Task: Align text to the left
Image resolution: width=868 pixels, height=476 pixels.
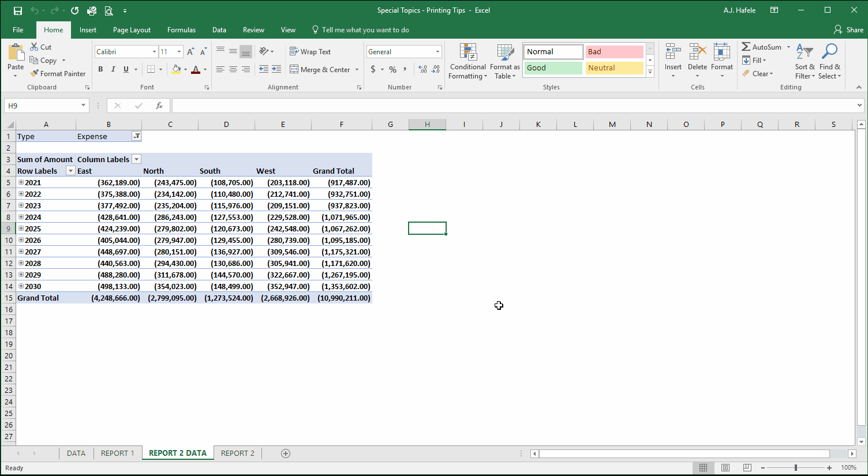Action: tap(220, 69)
